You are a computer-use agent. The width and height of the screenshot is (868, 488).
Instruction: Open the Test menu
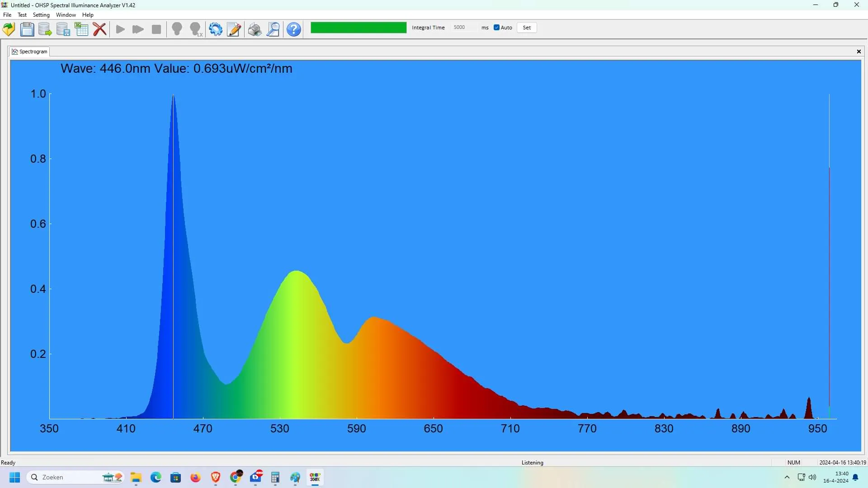22,15
